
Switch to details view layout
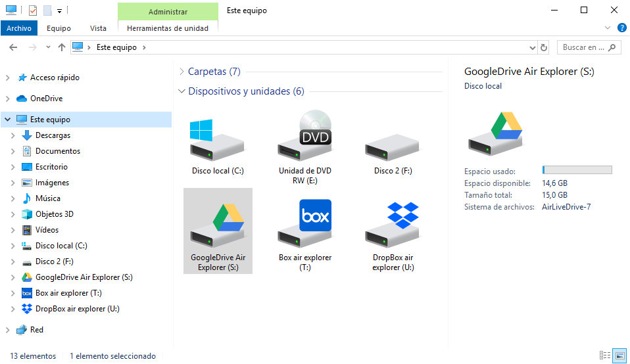coord(605,355)
